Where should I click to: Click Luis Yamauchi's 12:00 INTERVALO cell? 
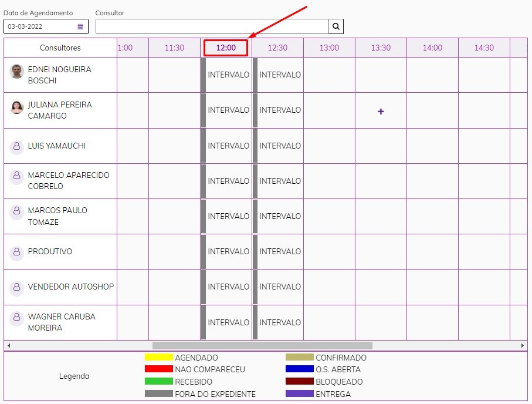(x=226, y=146)
